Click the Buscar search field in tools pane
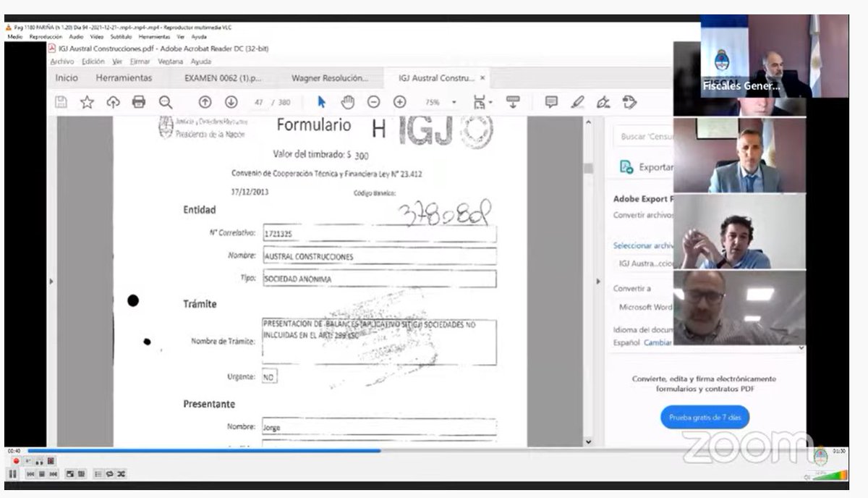Image resolution: width=868 pixels, height=498 pixels. pos(644,136)
